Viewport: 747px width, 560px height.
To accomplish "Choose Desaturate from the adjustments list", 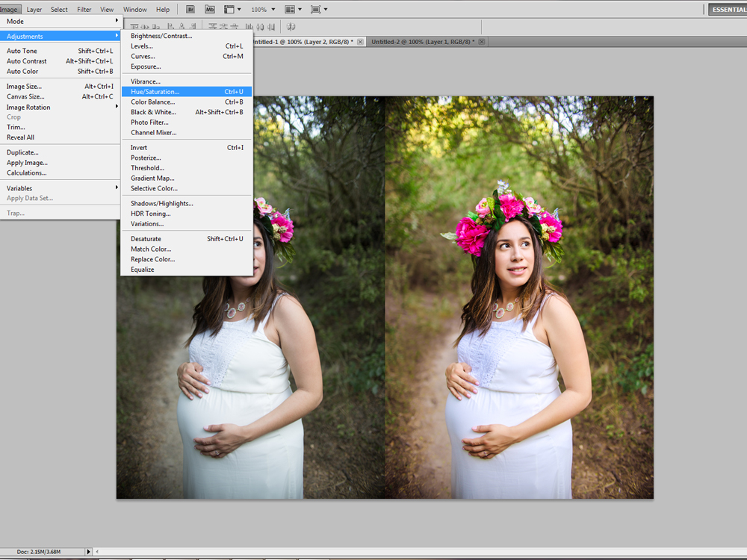I will [146, 239].
